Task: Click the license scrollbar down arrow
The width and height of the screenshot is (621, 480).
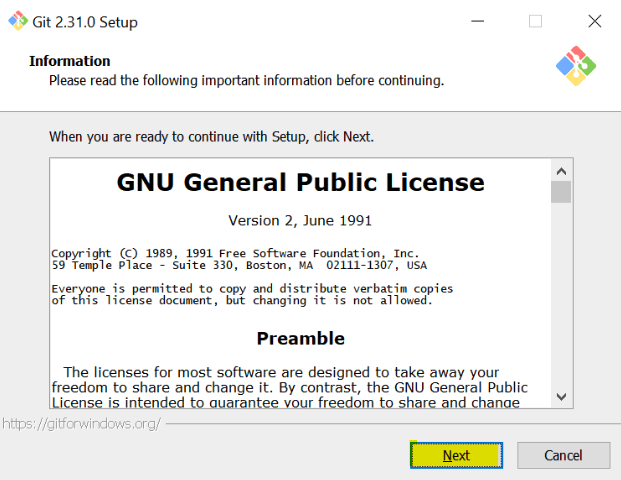Action: [561, 396]
